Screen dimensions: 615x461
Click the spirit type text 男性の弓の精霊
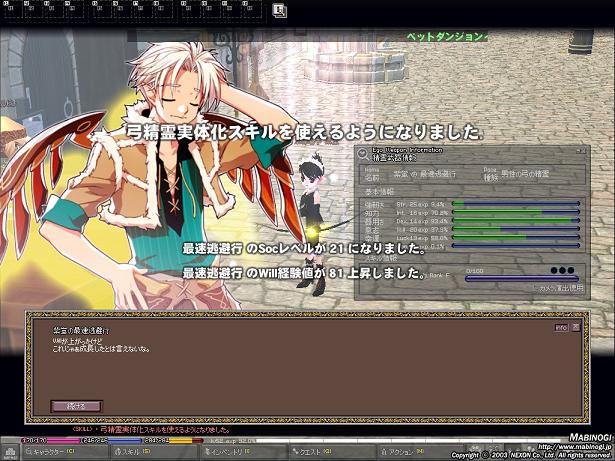[x=525, y=173]
